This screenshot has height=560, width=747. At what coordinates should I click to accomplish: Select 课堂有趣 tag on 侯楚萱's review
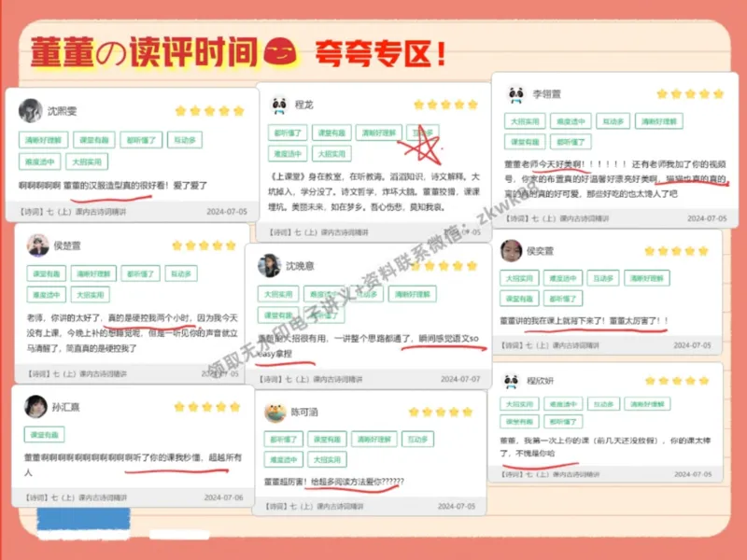click(x=46, y=273)
